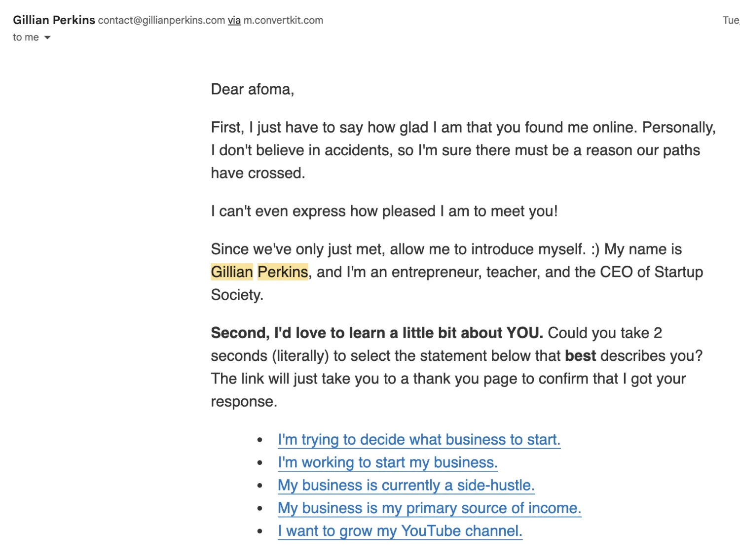The image size is (740, 560).
Task: Click the highlighted word "Gillian" in body
Action: [x=232, y=272]
